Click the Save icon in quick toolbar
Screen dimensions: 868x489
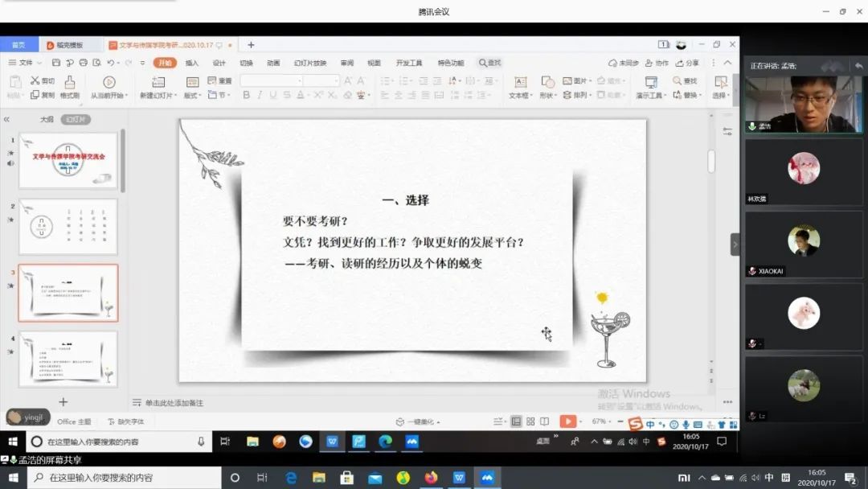[x=56, y=63]
